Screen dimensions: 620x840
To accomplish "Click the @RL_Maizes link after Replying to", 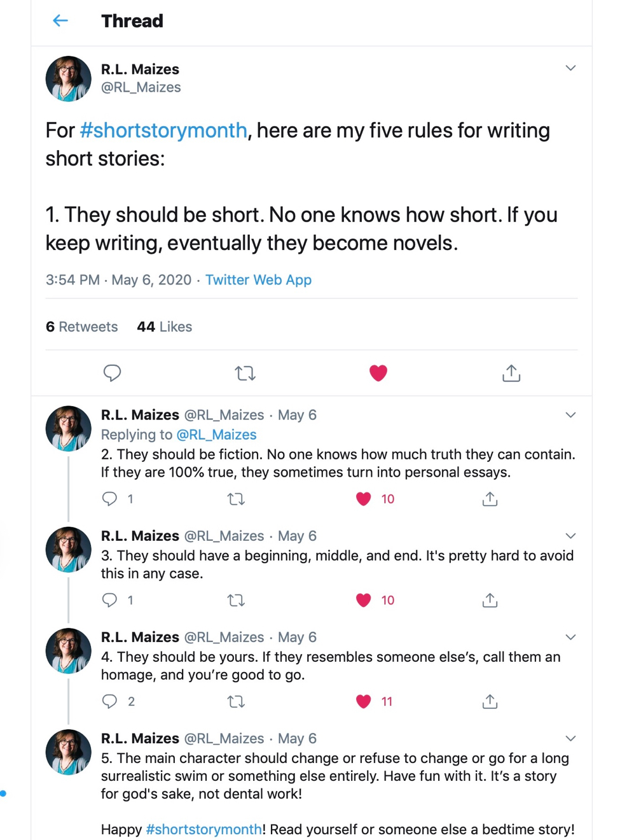I will (x=216, y=435).
